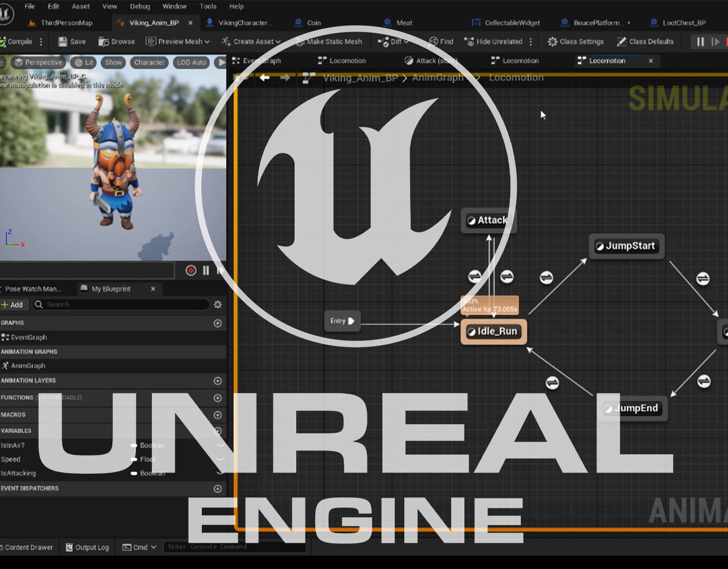Open Compile options three-dot menu

(x=41, y=42)
